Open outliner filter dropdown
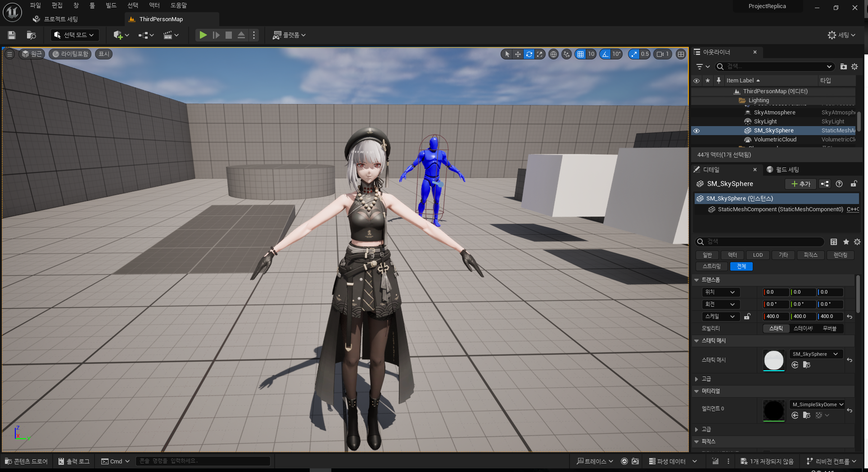The image size is (868, 472). (x=703, y=67)
